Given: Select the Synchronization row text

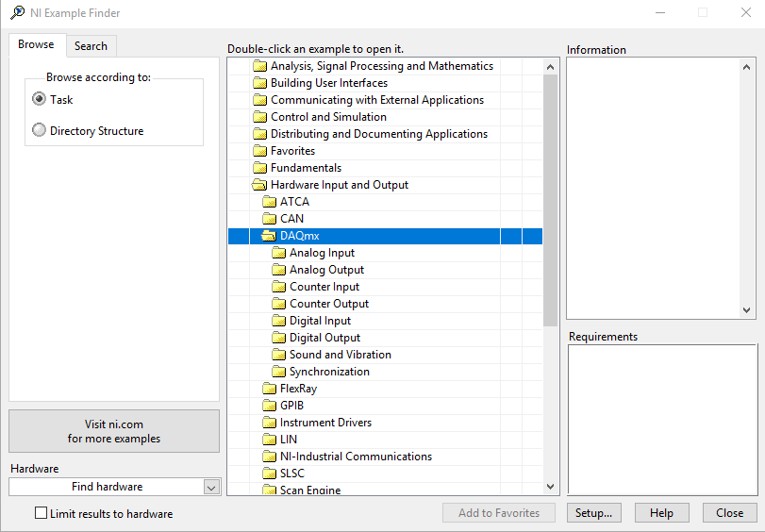Looking at the screenshot, I should tap(329, 372).
